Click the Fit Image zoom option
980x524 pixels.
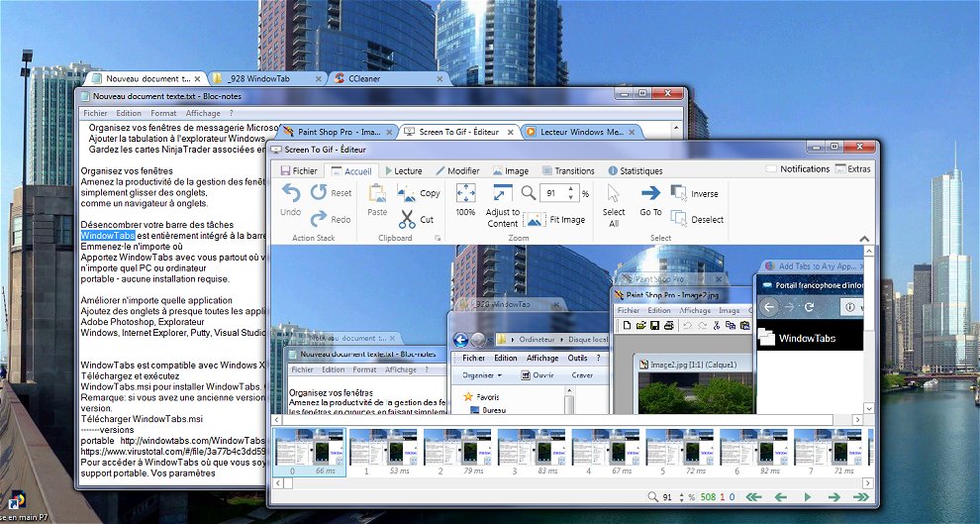(x=553, y=220)
